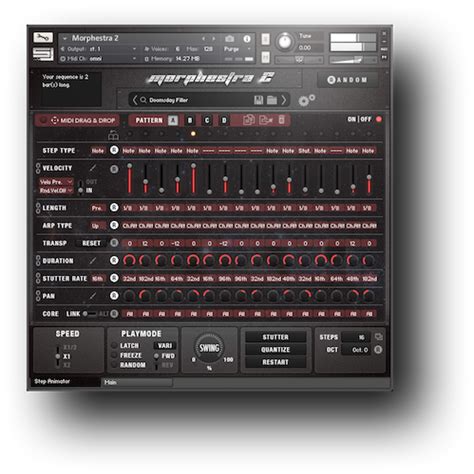Take instrument snapshot with camera icon
Screen dimensions: 474x474
click(x=229, y=39)
